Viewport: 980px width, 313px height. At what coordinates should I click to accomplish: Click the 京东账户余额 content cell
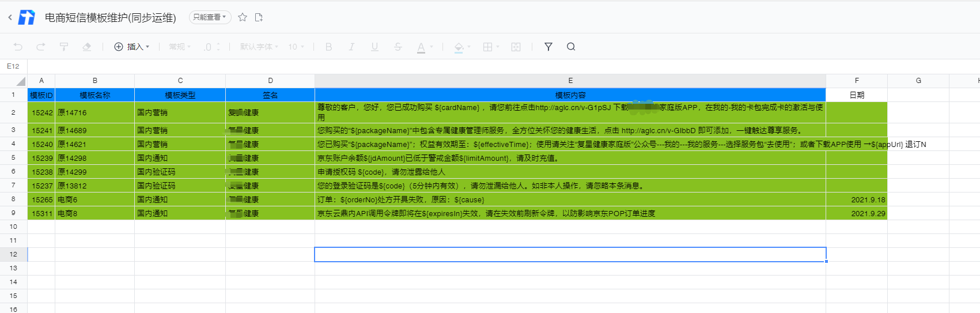pos(570,158)
